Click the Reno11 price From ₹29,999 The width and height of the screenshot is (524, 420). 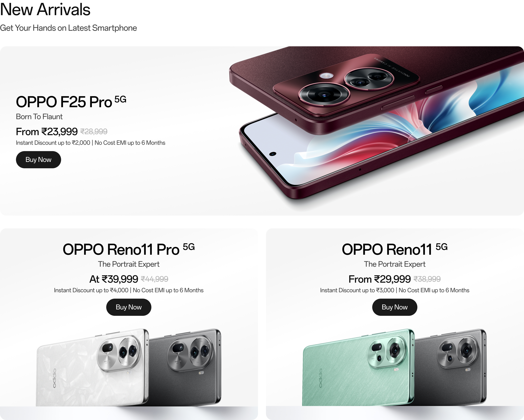pos(380,279)
